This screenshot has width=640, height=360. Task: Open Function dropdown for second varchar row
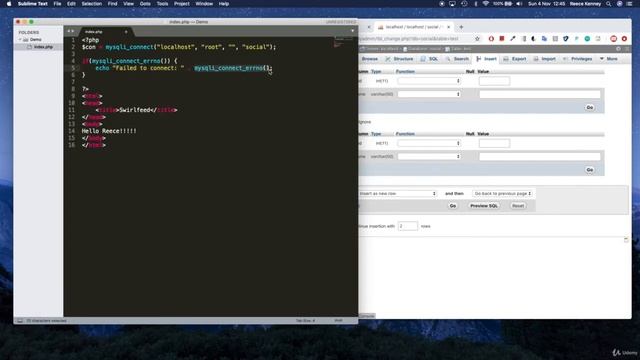429,156
